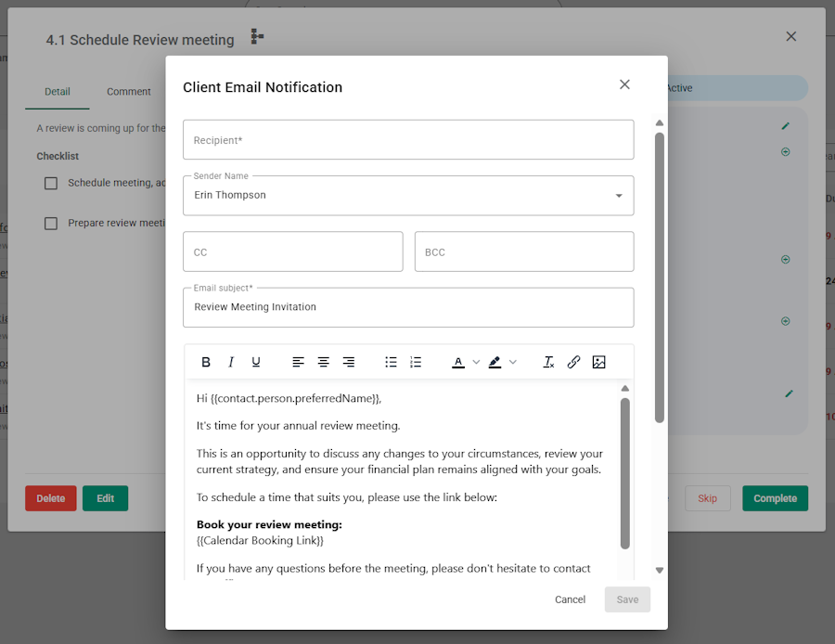The image size is (835, 644).
Task: Skip this task
Action: [707, 498]
